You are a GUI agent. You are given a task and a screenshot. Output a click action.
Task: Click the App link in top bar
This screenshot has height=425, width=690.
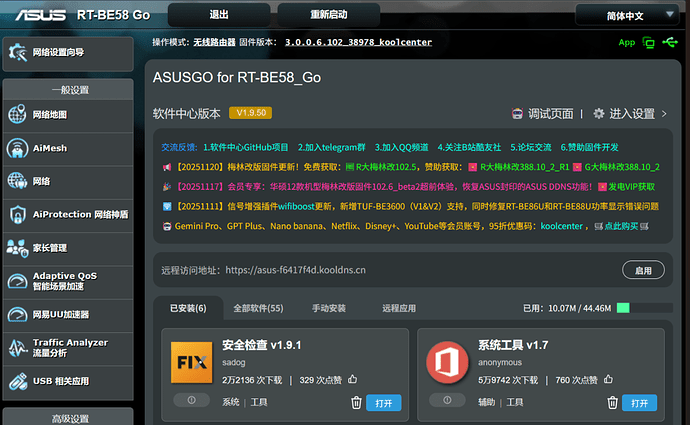[x=627, y=43]
